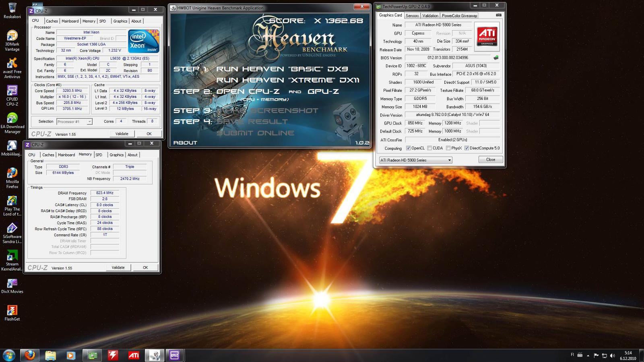Screen dimensions: 644x362
Task: Open Windows Explorer from the taskbar
Action: click(50, 355)
